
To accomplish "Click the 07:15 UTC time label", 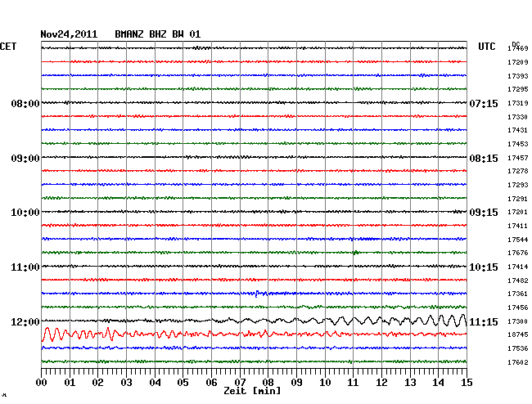I will click(484, 103).
